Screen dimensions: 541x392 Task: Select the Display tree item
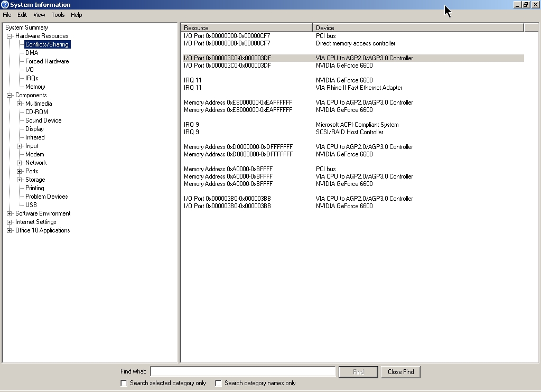pyautogui.click(x=34, y=129)
